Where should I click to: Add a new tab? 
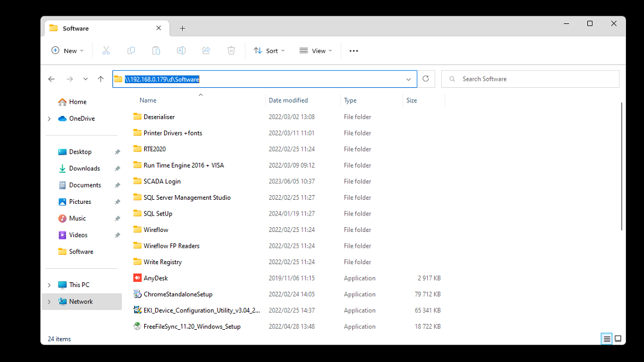[182, 28]
